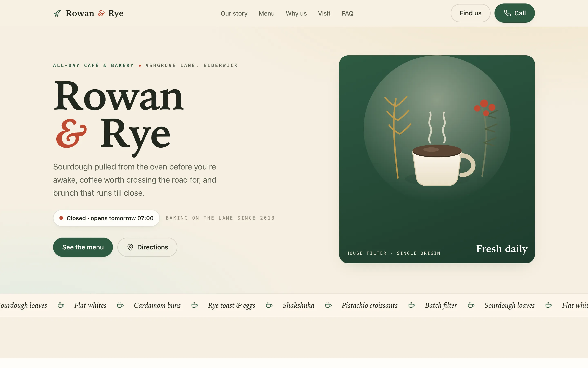Click the red status dot in the Closed pill

coord(61,218)
